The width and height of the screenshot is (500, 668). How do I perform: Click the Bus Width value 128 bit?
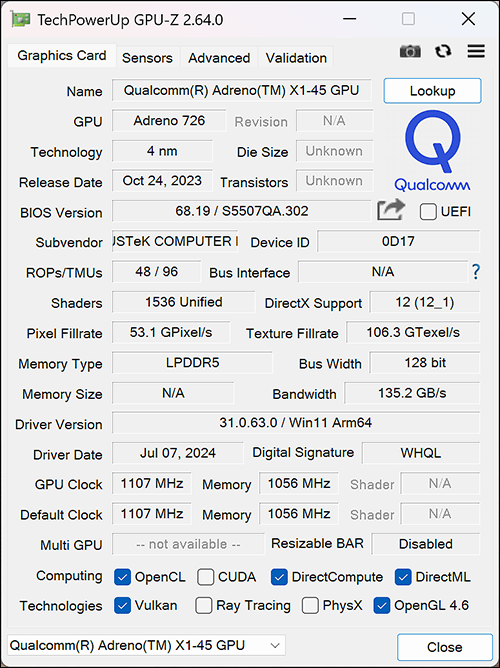(424, 363)
